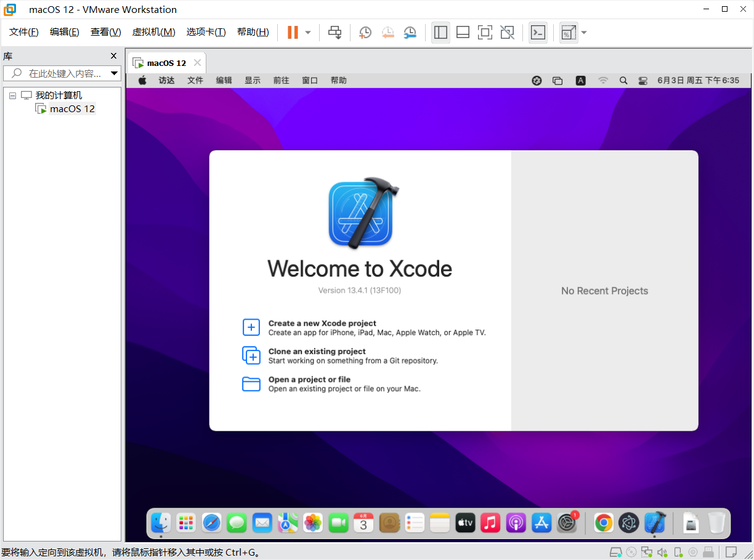Open stretch mode dropdown arrow

tap(583, 33)
